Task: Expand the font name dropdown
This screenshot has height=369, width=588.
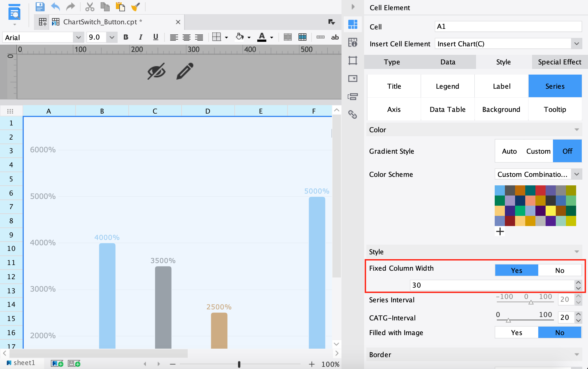Action: [78, 37]
